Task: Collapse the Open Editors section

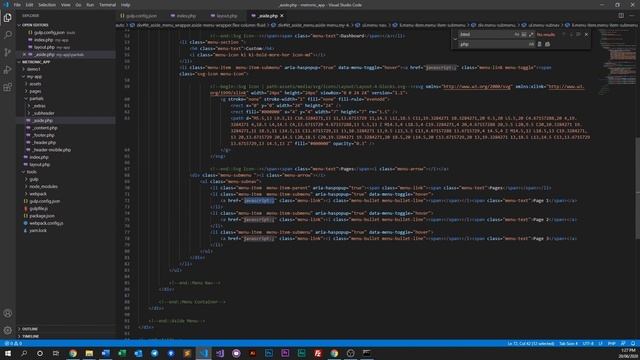Action: (66, 25)
